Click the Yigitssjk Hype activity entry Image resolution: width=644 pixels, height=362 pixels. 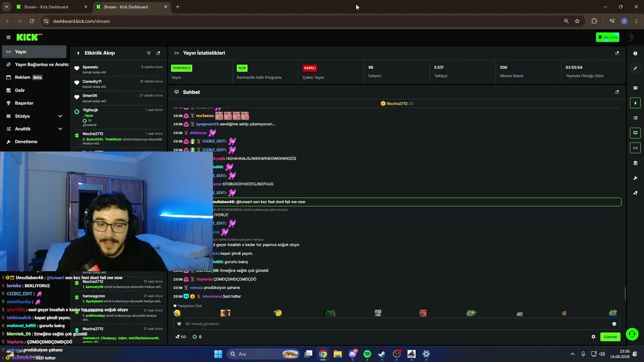coord(118,118)
